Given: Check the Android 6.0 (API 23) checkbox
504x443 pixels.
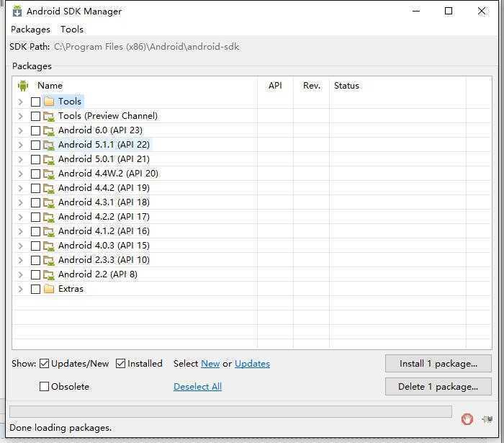Looking at the screenshot, I should pyautogui.click(x=35, y=131).
